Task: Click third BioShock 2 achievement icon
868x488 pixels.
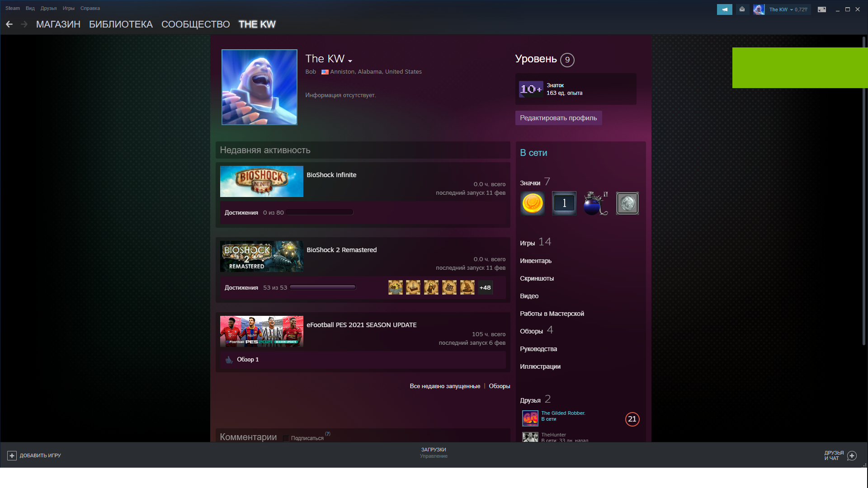Action: pos(431,287)
